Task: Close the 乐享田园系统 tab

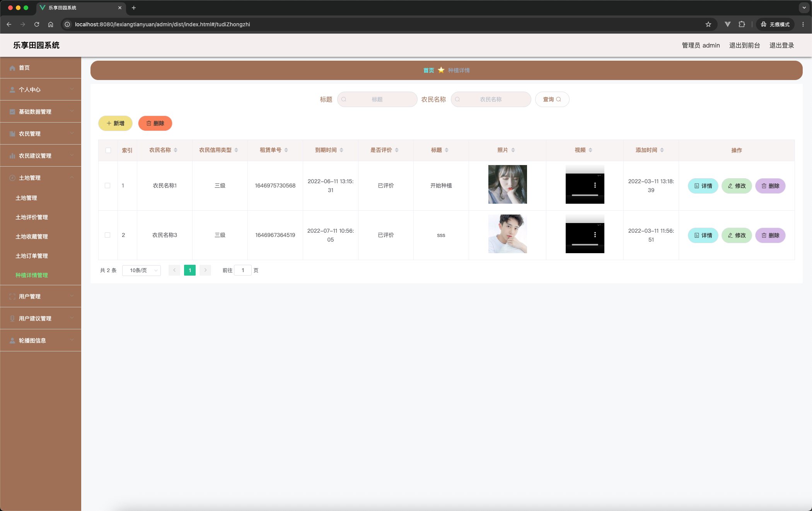Action: [120, 8]
